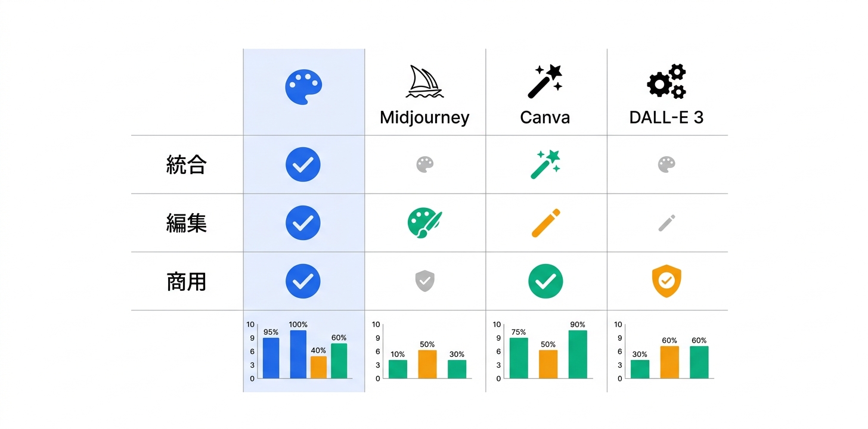Click the green checkmark in 商用 row
868x429 pixels.
coord(545,281)
